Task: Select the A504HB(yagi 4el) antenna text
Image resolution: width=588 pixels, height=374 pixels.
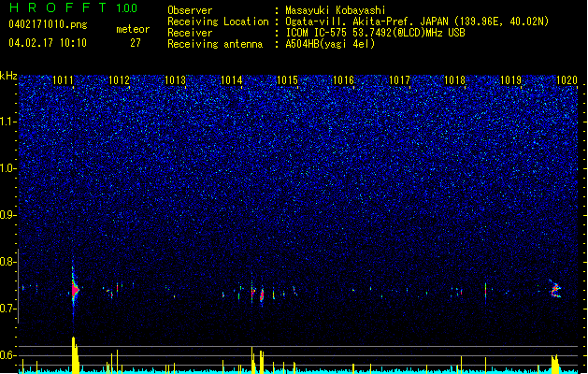Action: [330, 44]
